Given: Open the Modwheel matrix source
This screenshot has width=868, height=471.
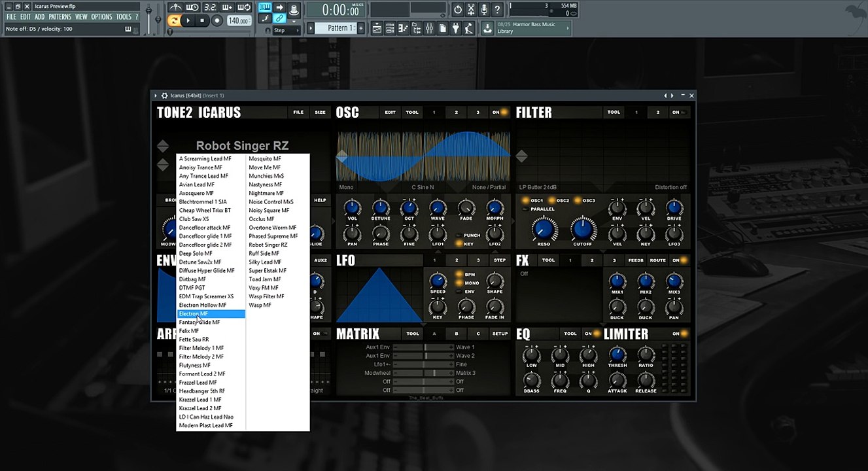Looking at the screenshot, I should [x=377, y=373].
